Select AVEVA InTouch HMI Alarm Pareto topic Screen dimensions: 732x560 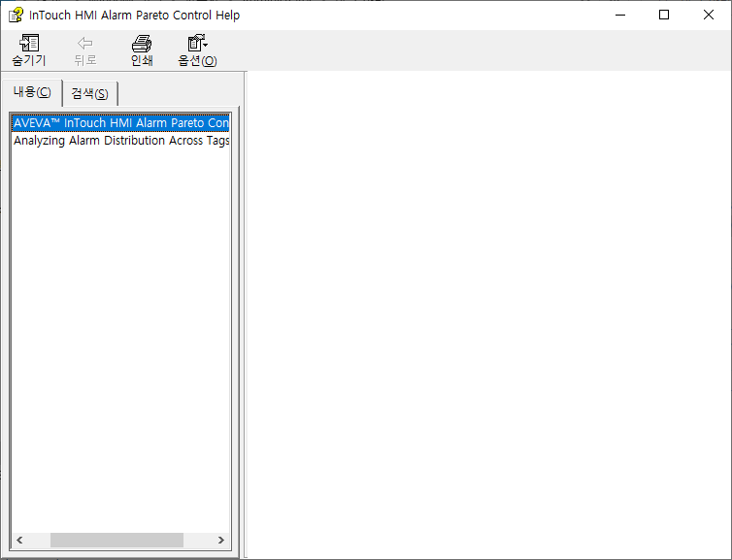[120, 122]
